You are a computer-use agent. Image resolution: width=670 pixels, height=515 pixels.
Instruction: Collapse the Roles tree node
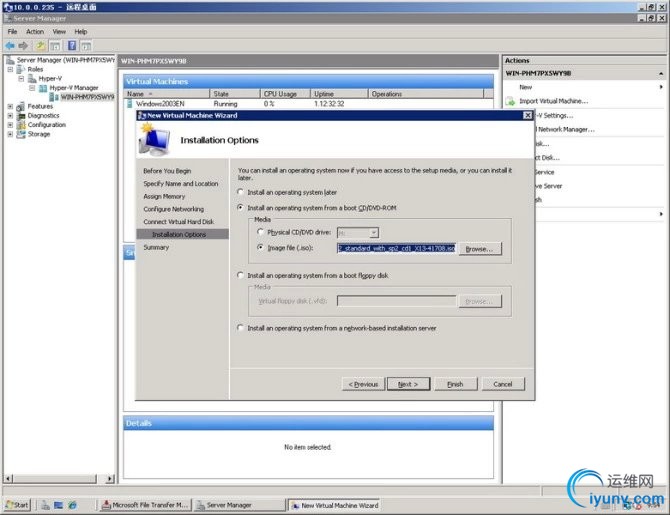click(10, 69)
